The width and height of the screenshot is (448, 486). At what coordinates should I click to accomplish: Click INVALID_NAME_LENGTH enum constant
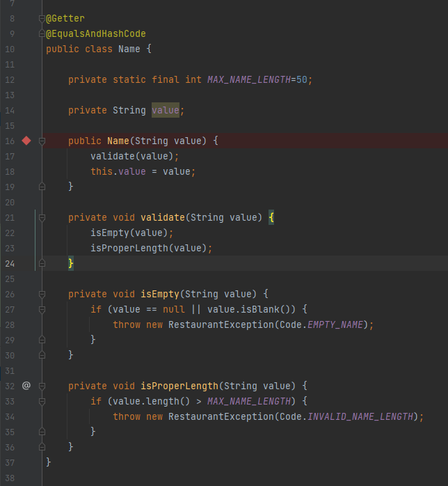[360, 416]
